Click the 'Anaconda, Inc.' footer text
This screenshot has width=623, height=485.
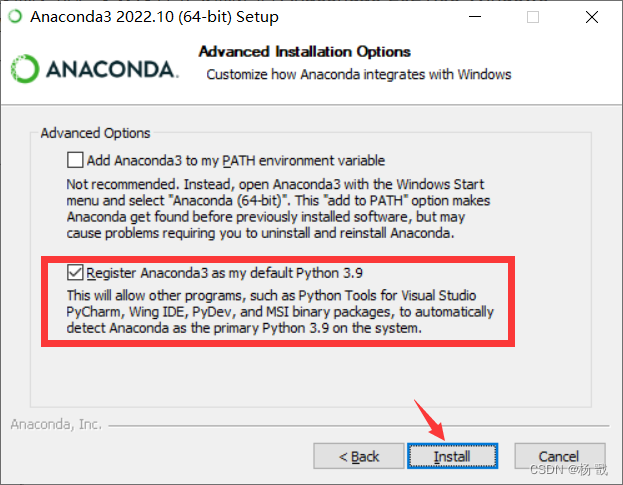[x=56, y=424]
